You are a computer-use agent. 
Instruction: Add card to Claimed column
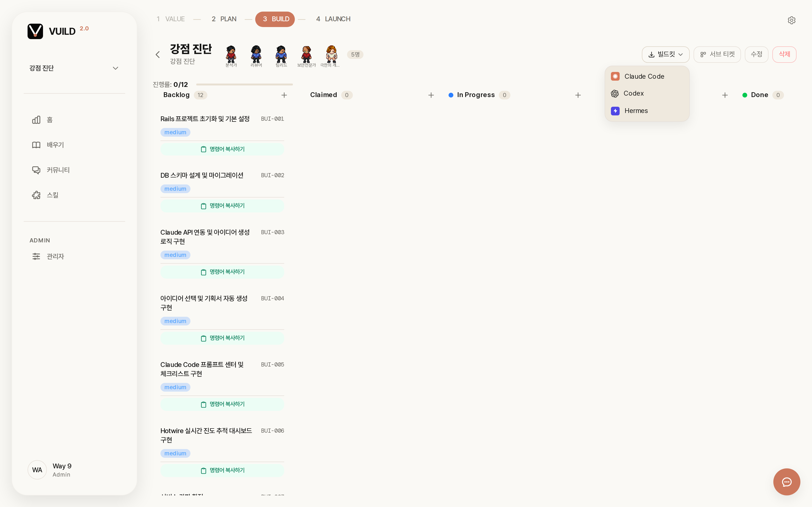(431, 95)
